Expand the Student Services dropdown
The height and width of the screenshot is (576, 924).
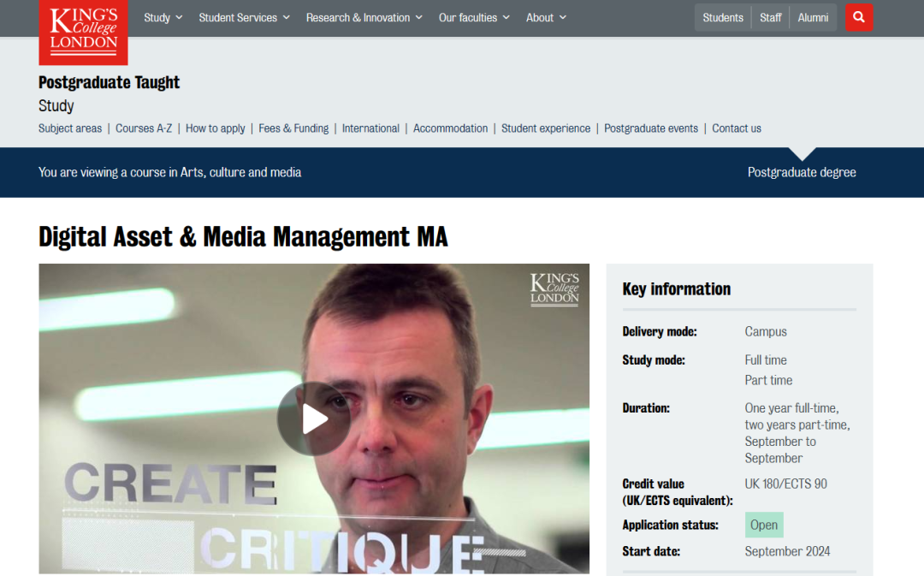coord(244,18)
